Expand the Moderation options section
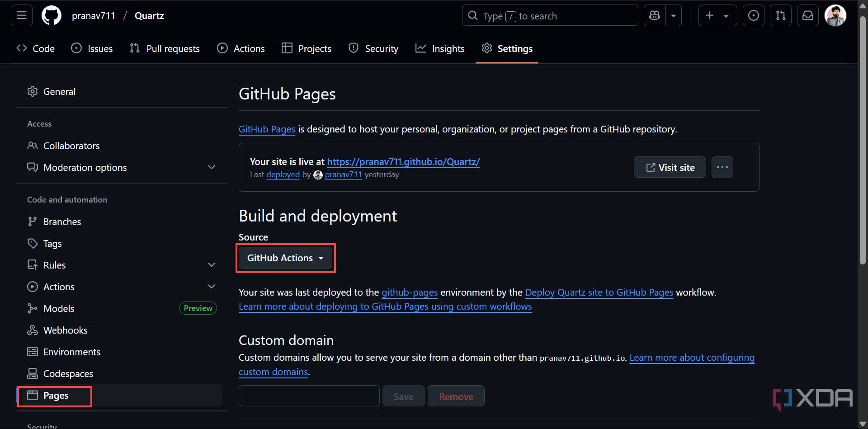The height and width of the screenshot is (429, 868). pyautogui.click(x=212, y=167)
